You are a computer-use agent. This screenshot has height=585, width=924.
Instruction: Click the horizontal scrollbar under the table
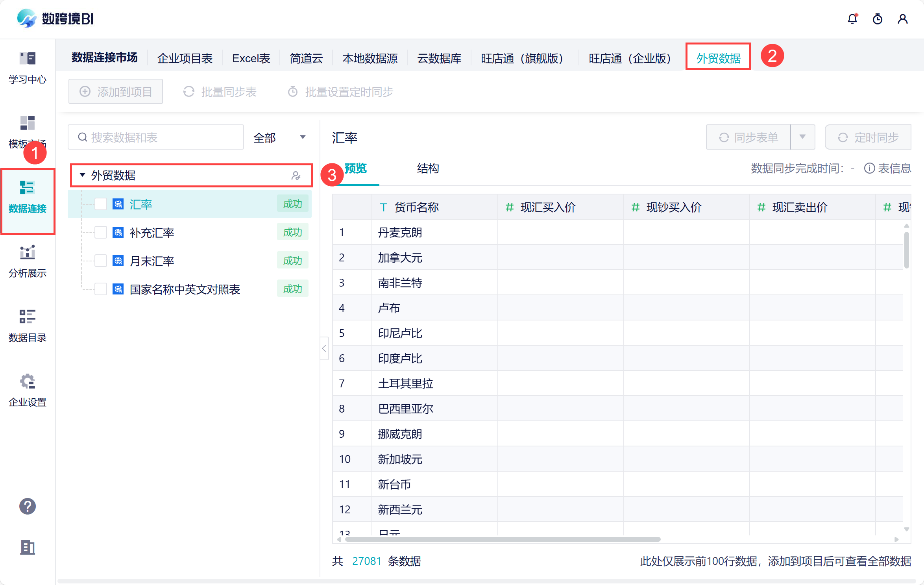pyautogui.click(x=503, y=539)
